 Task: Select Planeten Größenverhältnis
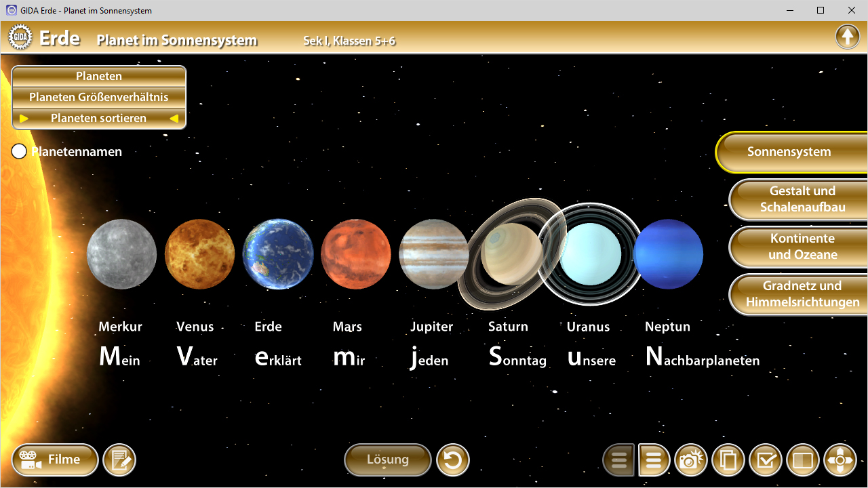[98, 97]
